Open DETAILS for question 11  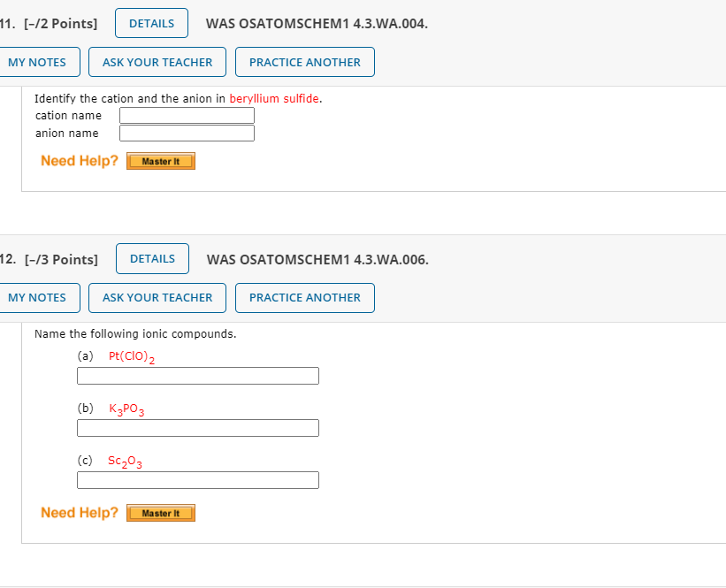click(150, 23)
